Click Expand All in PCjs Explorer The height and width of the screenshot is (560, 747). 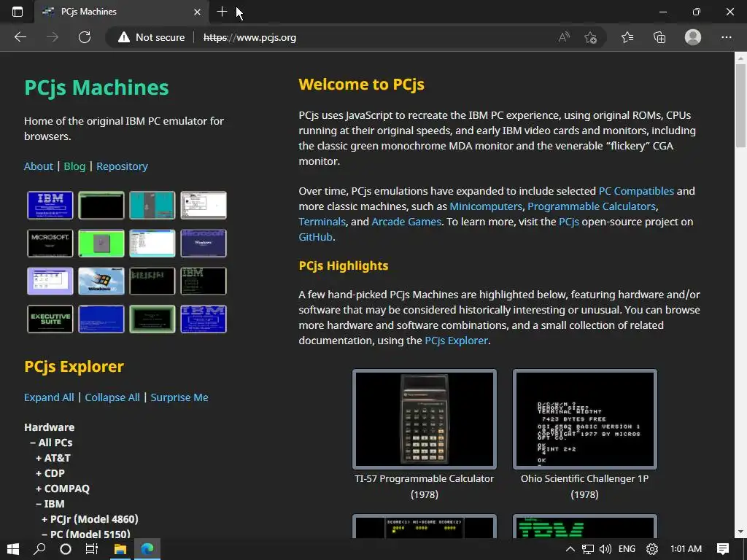(x=49, y=397)
